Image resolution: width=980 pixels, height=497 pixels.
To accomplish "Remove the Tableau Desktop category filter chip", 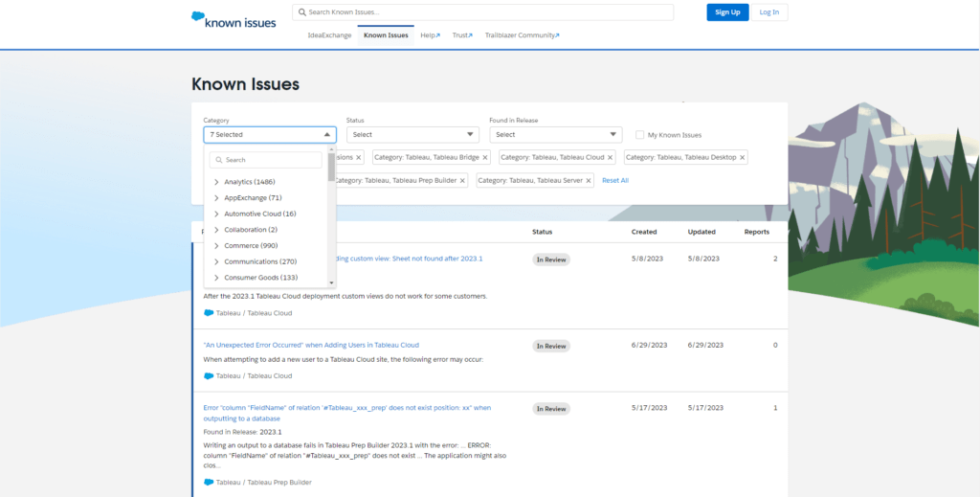I will click(742, 157).
